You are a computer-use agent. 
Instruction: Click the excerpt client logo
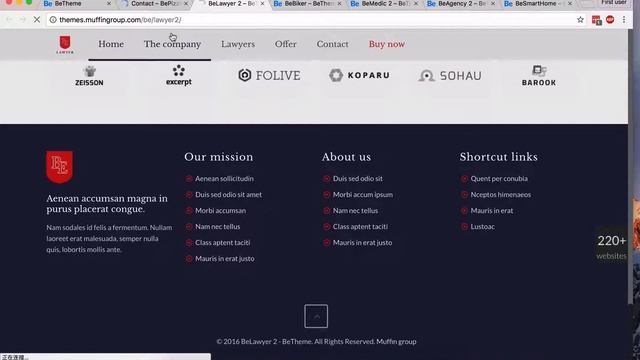(x=179, y=76)
